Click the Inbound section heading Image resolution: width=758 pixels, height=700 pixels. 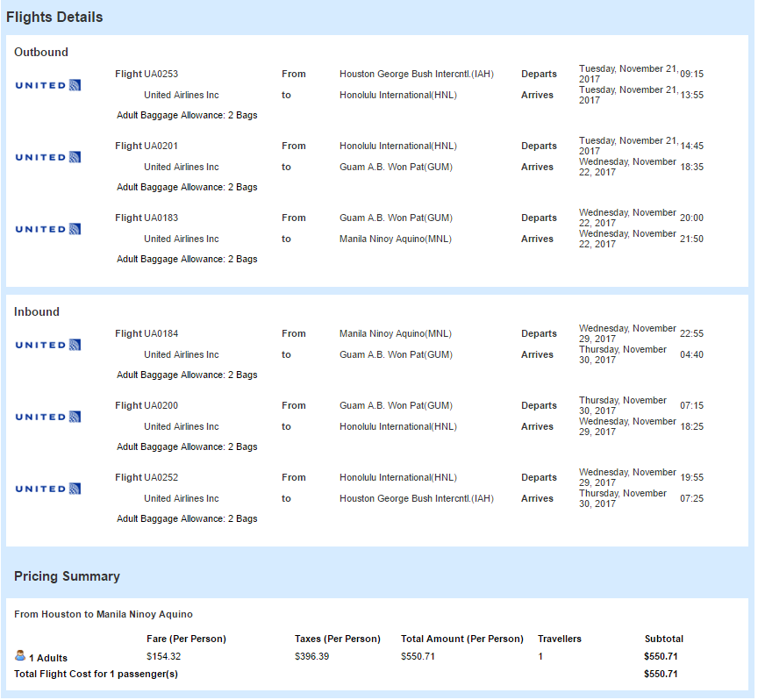pyautogui.click(x=37, y=311)
